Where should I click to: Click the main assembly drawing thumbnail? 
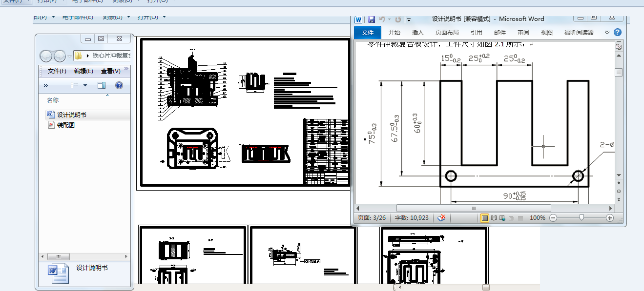coord(245,113)
